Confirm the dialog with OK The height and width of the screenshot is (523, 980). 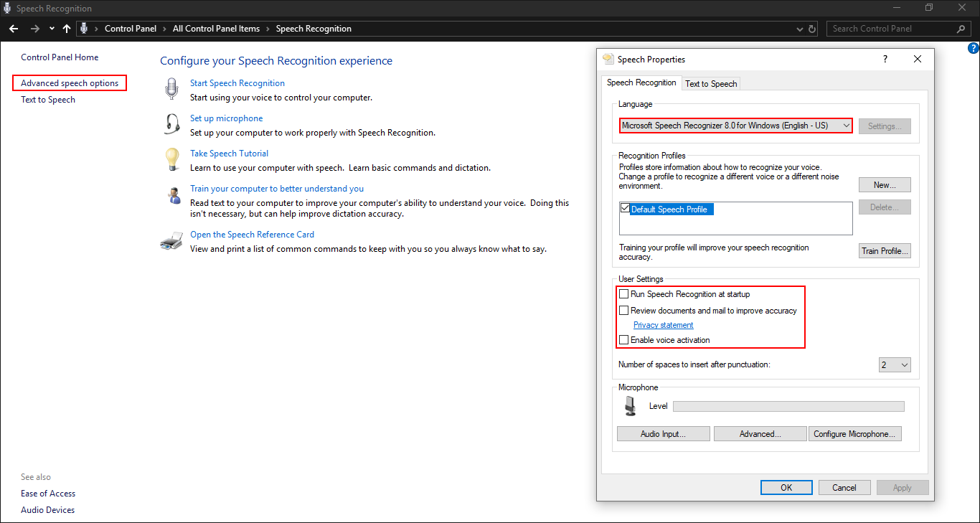pos(786,488)
